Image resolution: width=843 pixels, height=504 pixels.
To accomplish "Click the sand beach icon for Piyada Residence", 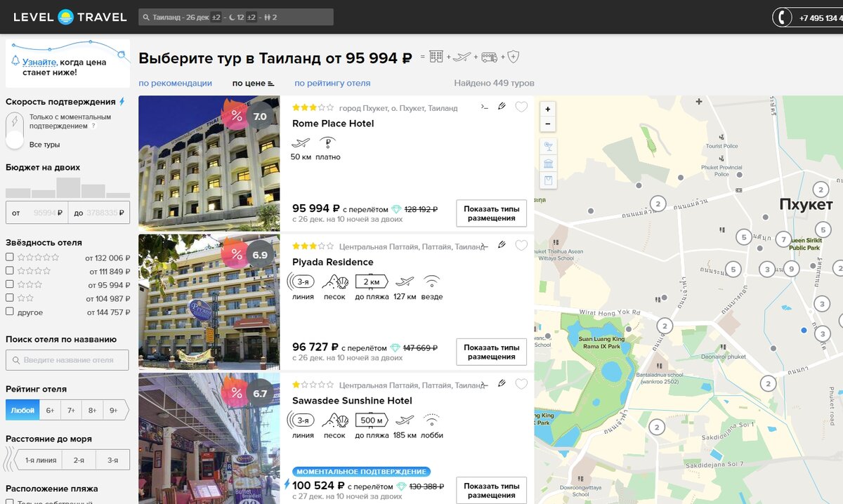I will 334,281.
